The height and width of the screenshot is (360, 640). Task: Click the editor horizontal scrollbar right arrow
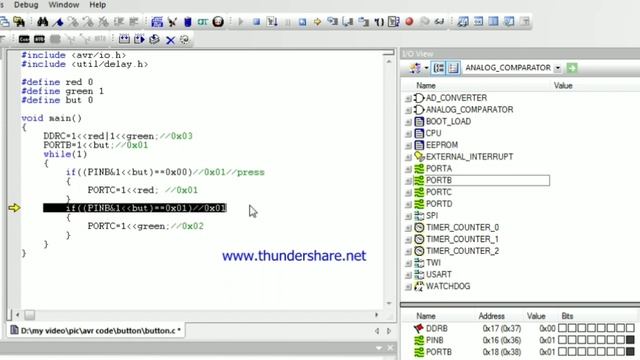pos(376,315)
